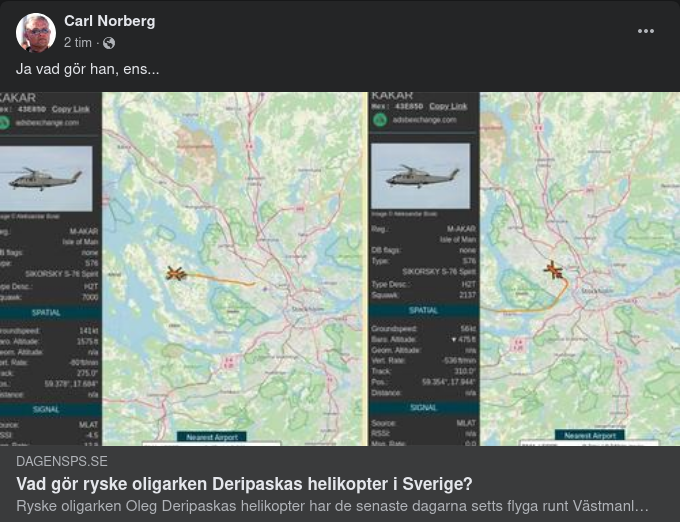Open the Deripaskas helikopter article headline
The image size is (680, 522).
coord(244,484)
